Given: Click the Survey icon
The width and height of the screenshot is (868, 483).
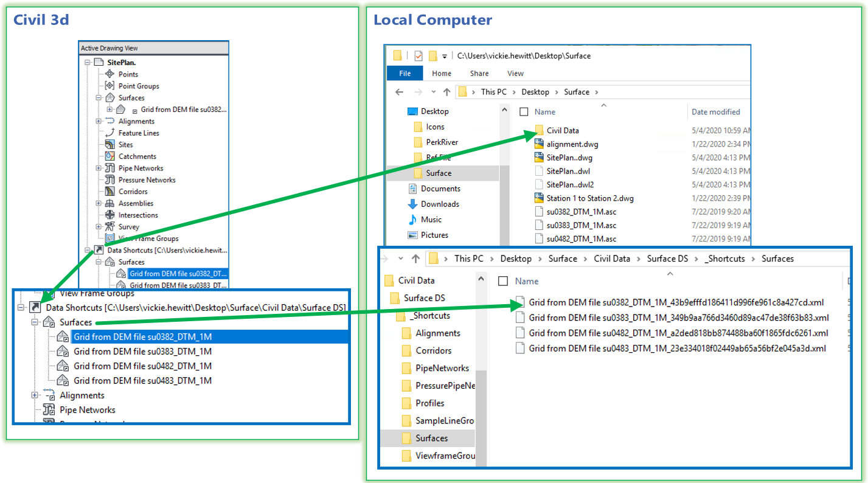Looking at the screenshot, I should click(109, 226).
